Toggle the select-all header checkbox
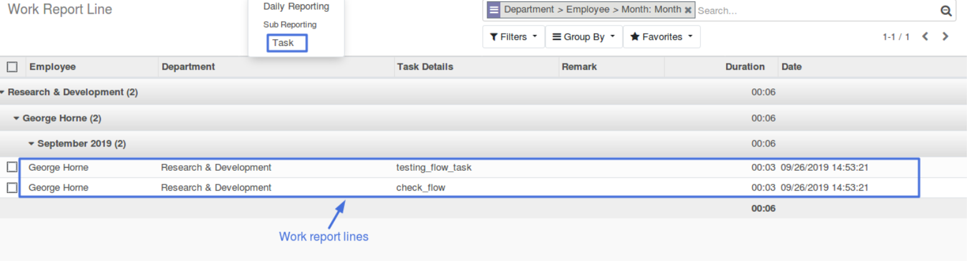This screenshot has height=261, width=980. click(x=12, y=67)
